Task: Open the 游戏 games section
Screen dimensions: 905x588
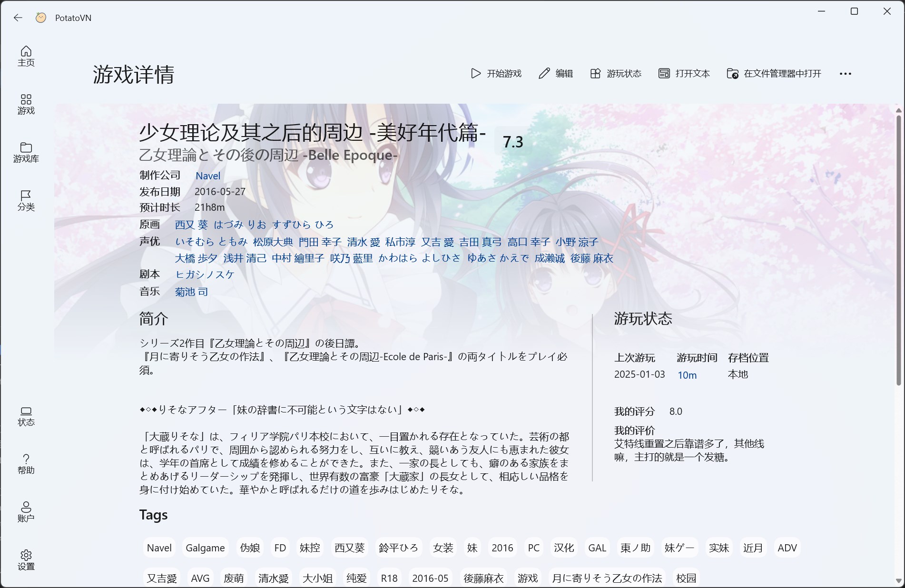Action: [26, 104]
